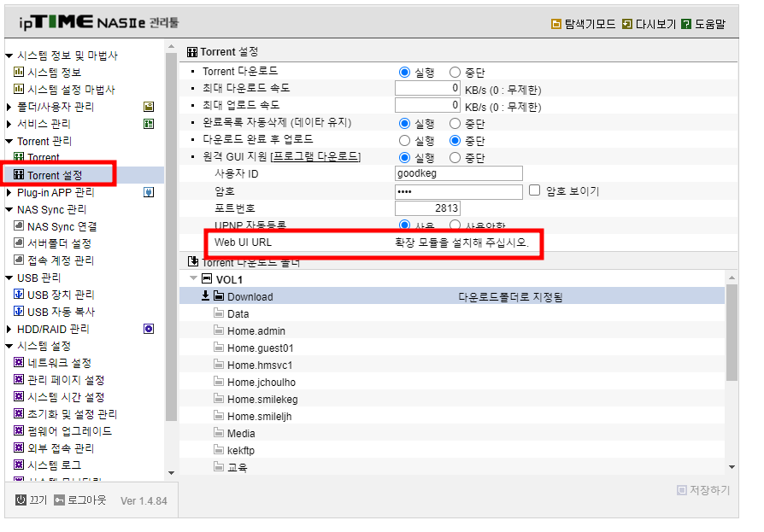Click the USB 자동 복사 USB icon
Image resolution: width=764 pixels, height=532 pixels.
click(x=19, y=311)
